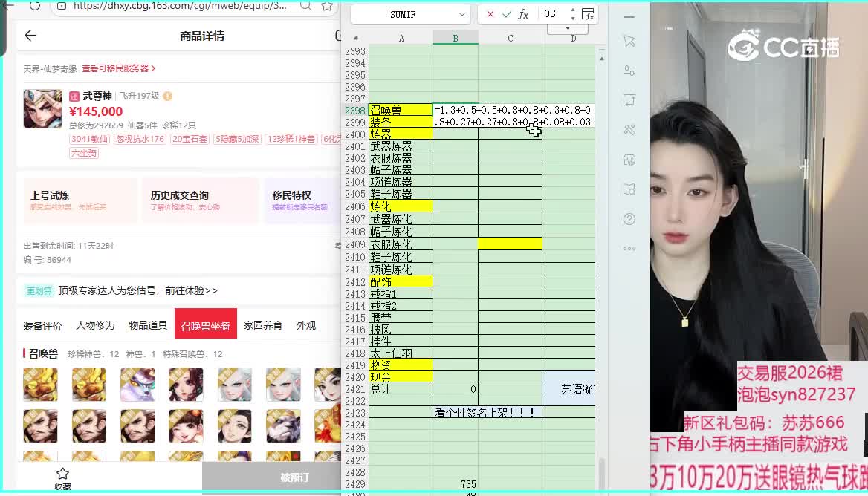Screen dimensions: 868x496
Task: Select the cell containing 735
Action: coord(455,484)
